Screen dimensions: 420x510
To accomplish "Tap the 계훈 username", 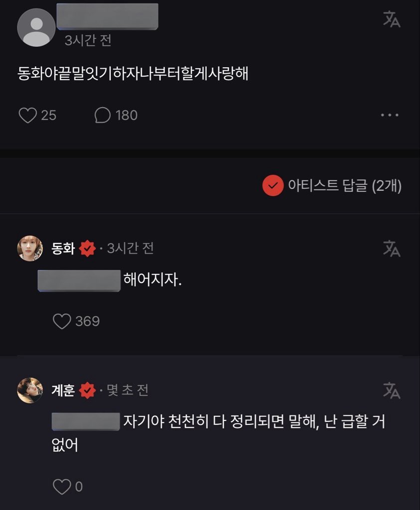I will tap(63, 390).
